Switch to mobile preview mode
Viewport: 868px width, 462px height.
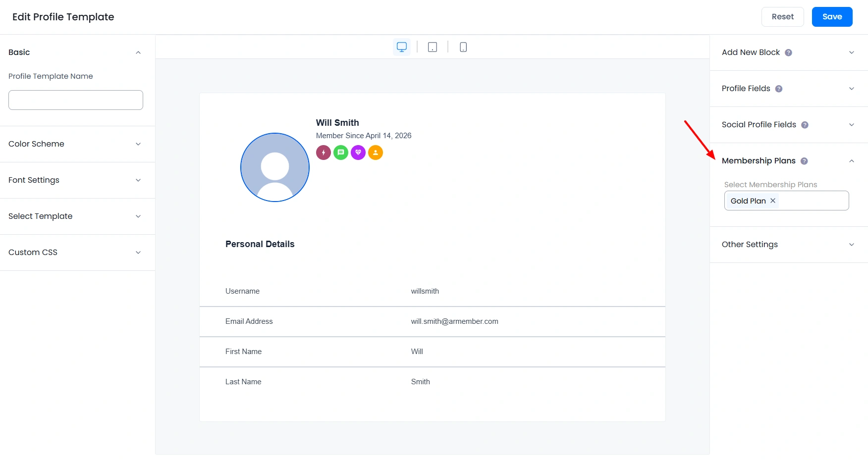(463, 47)
